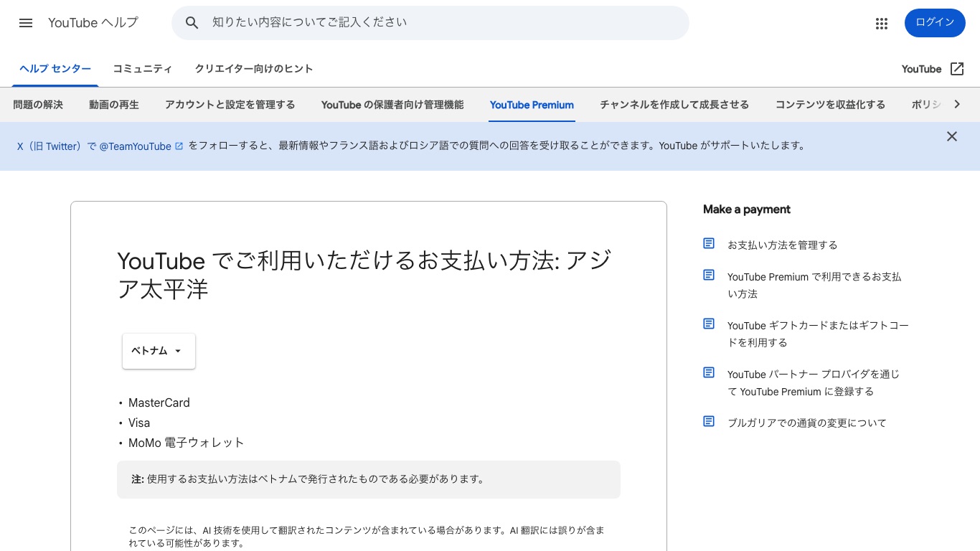The image size is (980, 551).
Task: Select the 問題の解決 category
Action: 38,105
